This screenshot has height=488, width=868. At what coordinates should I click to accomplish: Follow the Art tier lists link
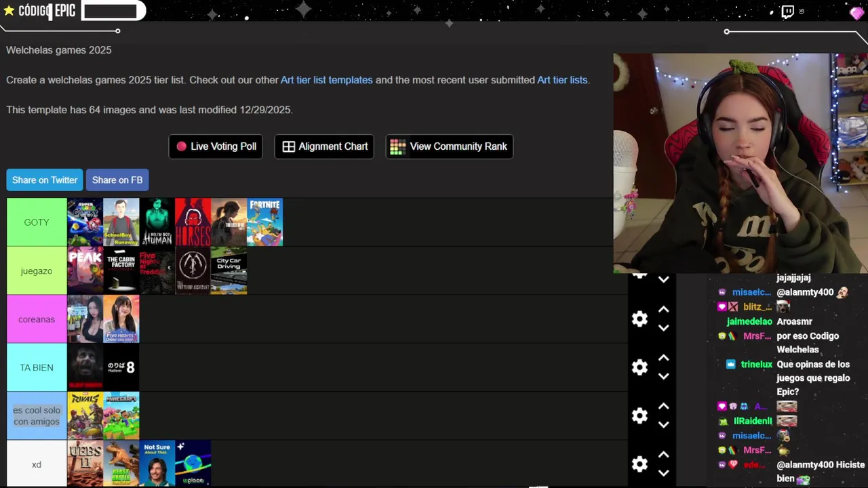point(562,80)
